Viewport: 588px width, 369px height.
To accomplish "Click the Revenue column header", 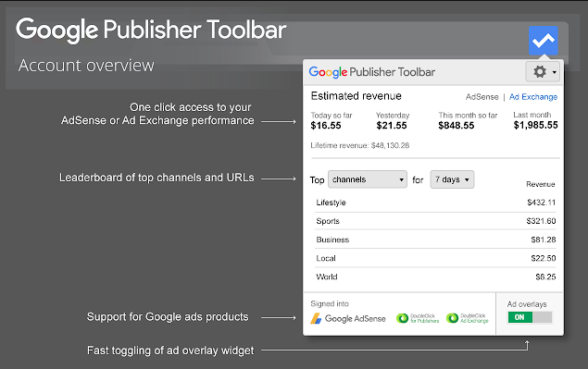I will pos(541,184).
